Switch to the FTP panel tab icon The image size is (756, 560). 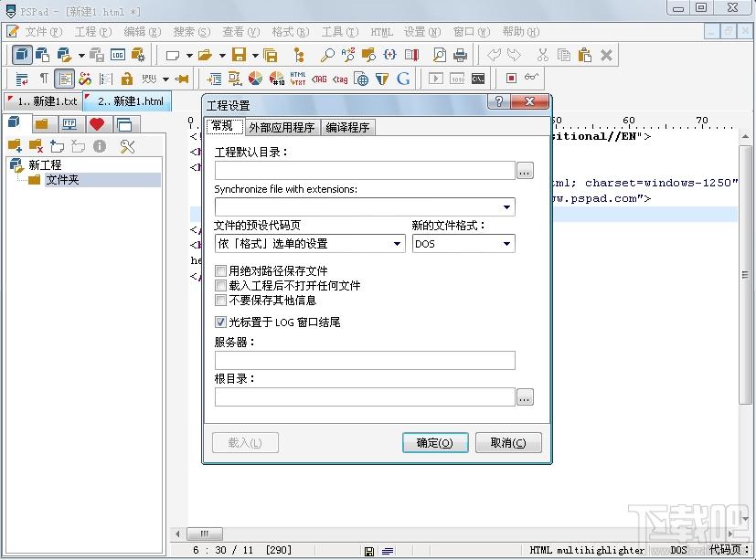[x=69, y=124]
